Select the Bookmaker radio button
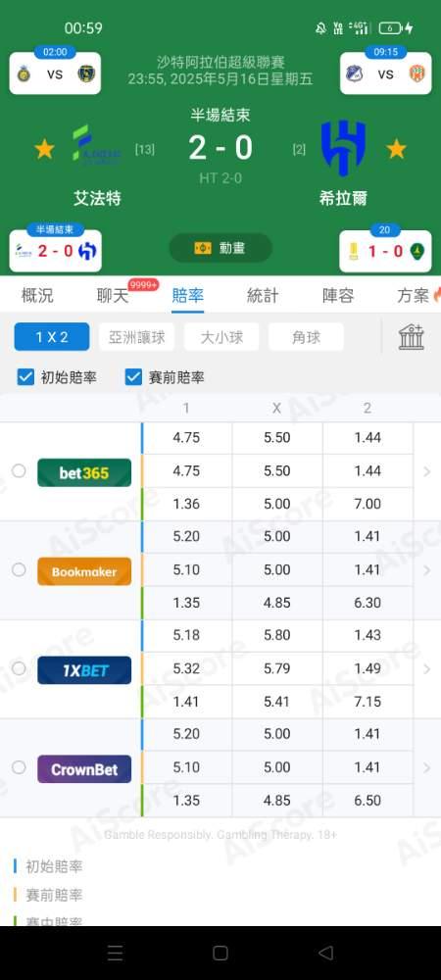The image size is (441, 980). (19, 569)
